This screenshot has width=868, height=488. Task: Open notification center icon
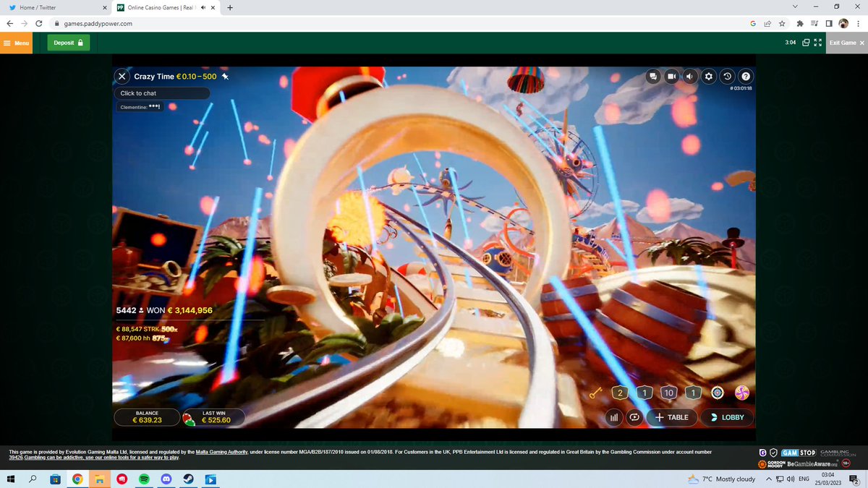(854, 479)
